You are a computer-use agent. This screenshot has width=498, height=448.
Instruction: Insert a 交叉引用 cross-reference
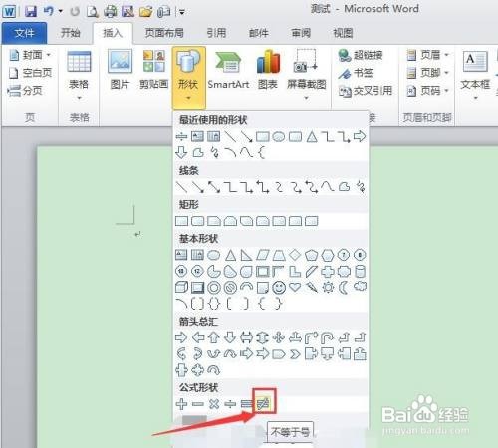[x=366, y=91]
